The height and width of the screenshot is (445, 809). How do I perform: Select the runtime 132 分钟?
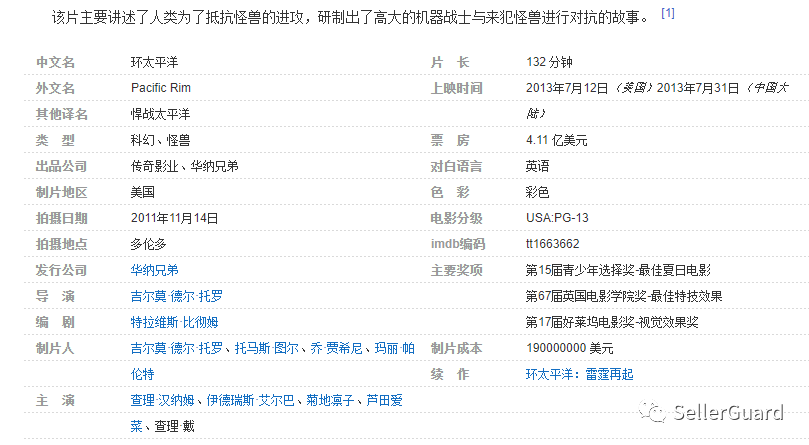(x=549, y=62)
